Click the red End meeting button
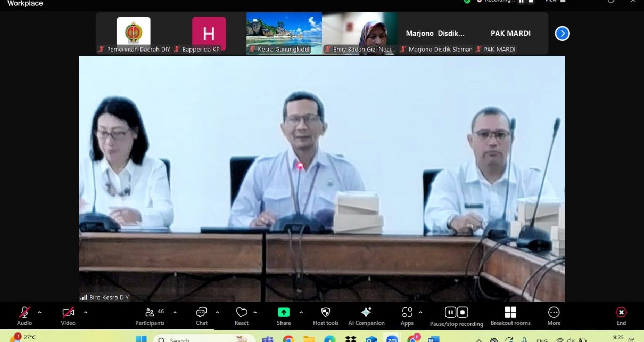 click(621, 313)
